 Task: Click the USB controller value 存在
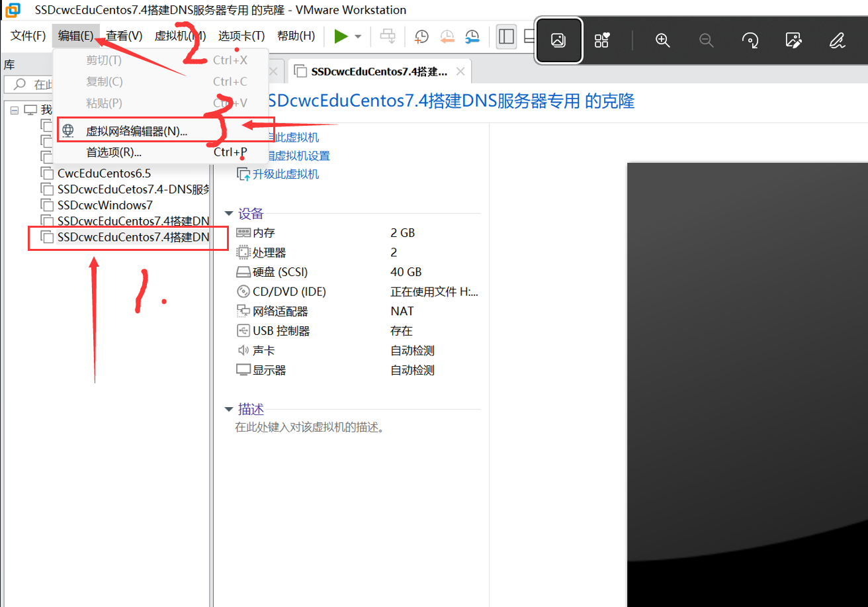coord(402,331)
